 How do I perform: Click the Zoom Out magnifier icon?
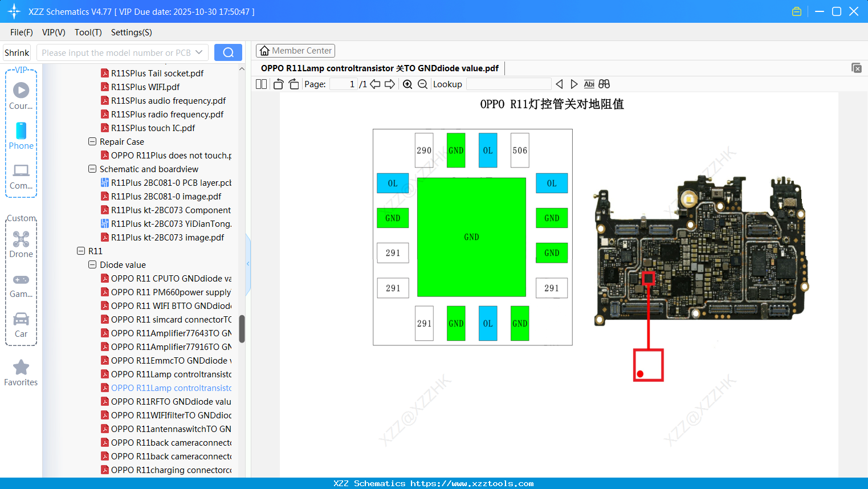[422, 84]
